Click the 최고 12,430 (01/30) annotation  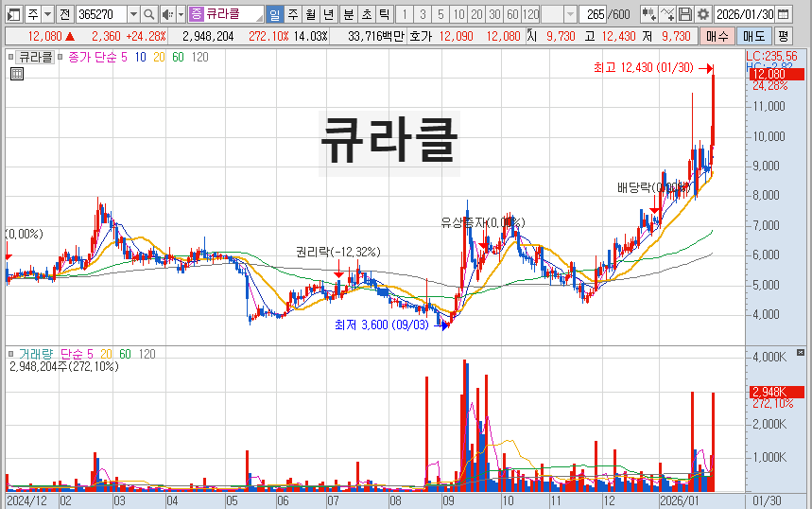[643, 67]
